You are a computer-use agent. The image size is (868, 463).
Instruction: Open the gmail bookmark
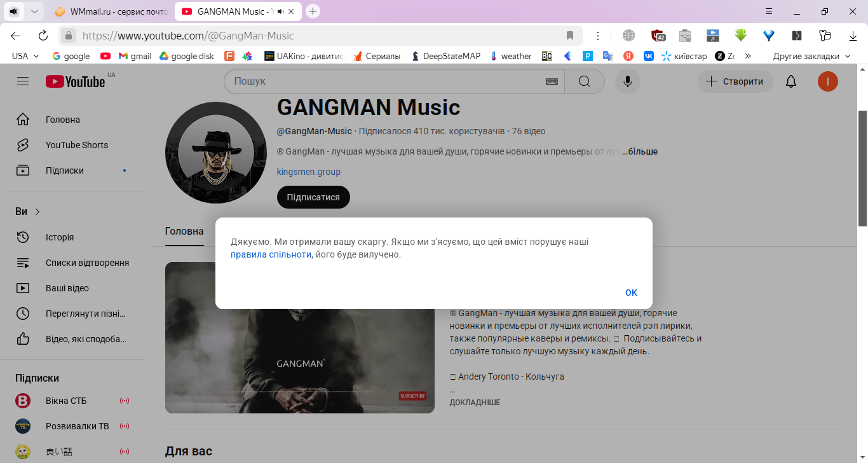click(135, 56)
